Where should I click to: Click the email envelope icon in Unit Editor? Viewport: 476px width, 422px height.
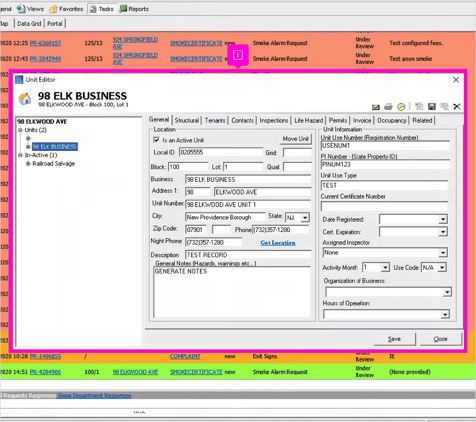point(376,107)
